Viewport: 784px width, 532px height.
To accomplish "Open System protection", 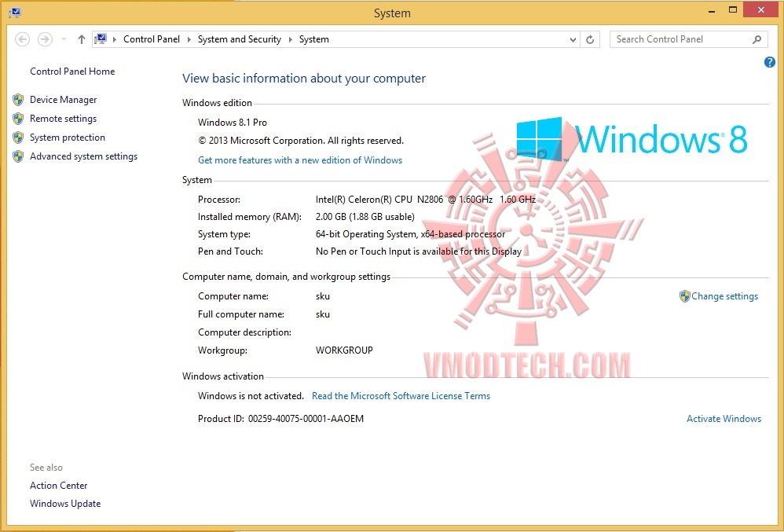I will 68,138.
